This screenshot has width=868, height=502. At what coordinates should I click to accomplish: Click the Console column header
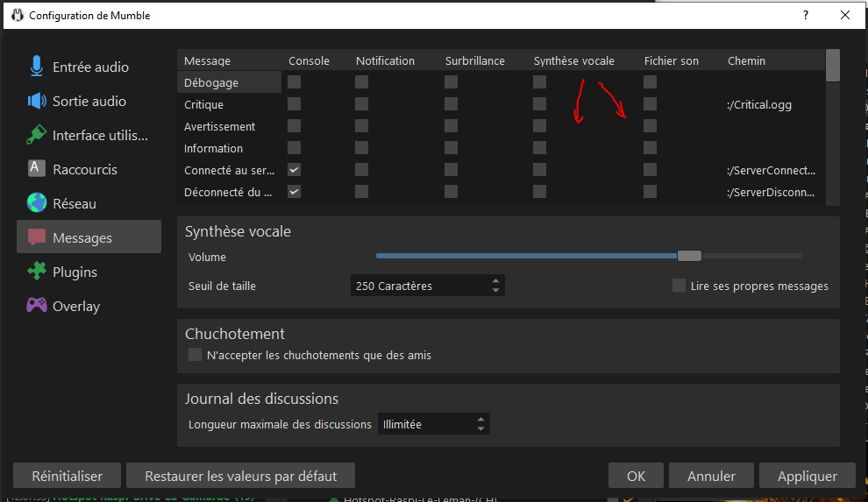pos(309,60)
